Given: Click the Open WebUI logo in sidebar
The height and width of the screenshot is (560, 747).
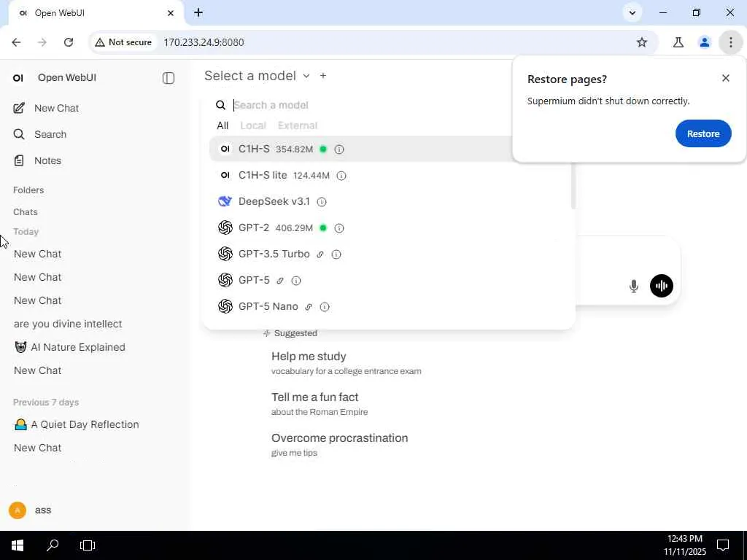Looking at the screenshot, I should click(18, 77).
